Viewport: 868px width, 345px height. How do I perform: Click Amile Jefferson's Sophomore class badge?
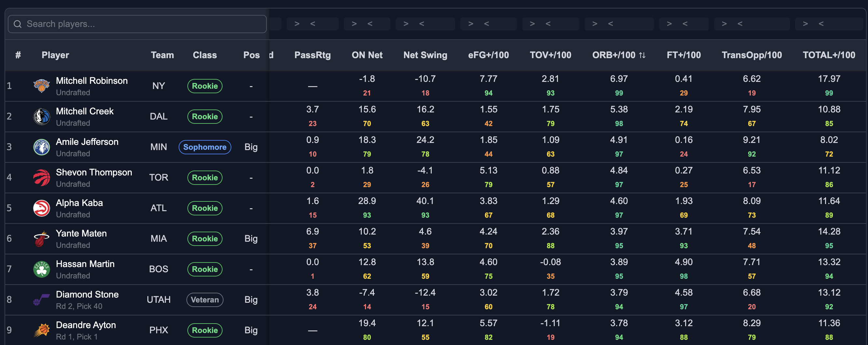click(205, 147)
